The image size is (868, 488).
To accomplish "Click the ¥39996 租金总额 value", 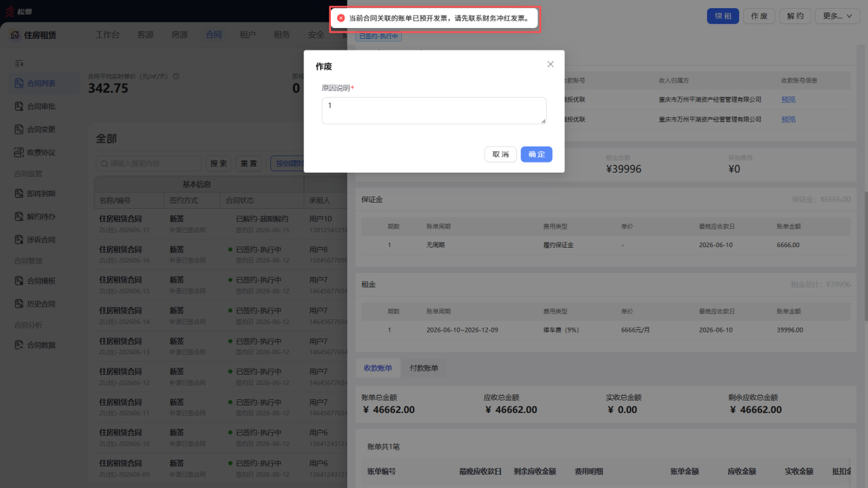I will (624, 169).
